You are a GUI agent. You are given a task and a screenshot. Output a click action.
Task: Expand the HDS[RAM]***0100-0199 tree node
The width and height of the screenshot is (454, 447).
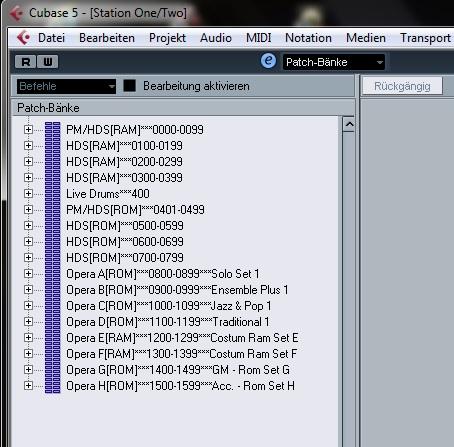[28, 146]
